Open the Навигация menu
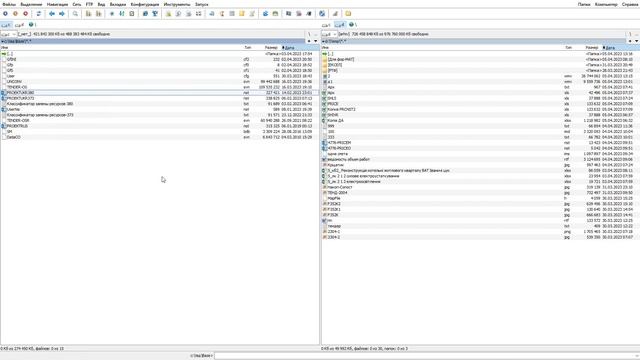Image resolution: width=640 pixels, height=360 pixels. (57, 4)
